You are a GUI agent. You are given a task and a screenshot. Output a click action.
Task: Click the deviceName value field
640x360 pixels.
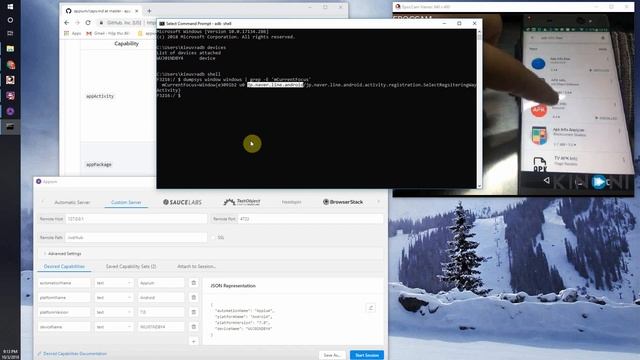(x=161, y=327)
